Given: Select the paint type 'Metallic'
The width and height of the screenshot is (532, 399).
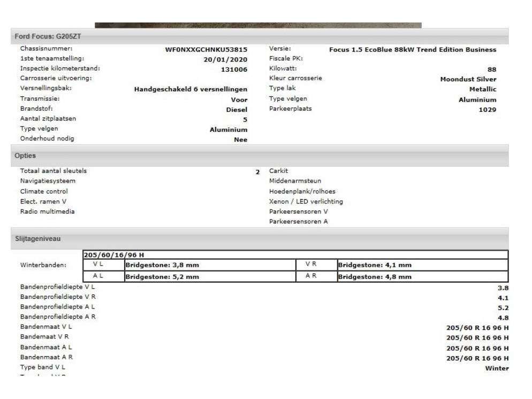Looking at the screenshot, I should tap(483, 89).
